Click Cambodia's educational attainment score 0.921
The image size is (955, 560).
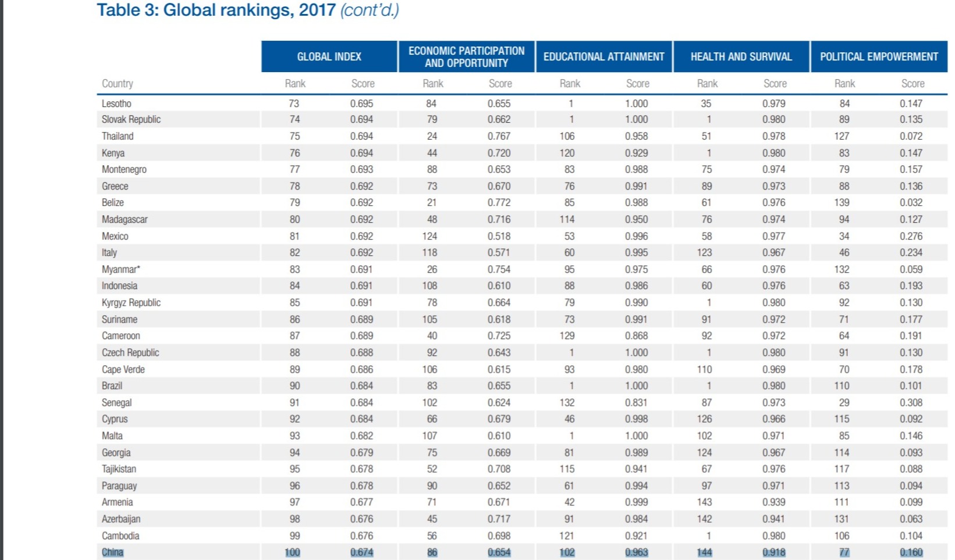click(637, 536)
